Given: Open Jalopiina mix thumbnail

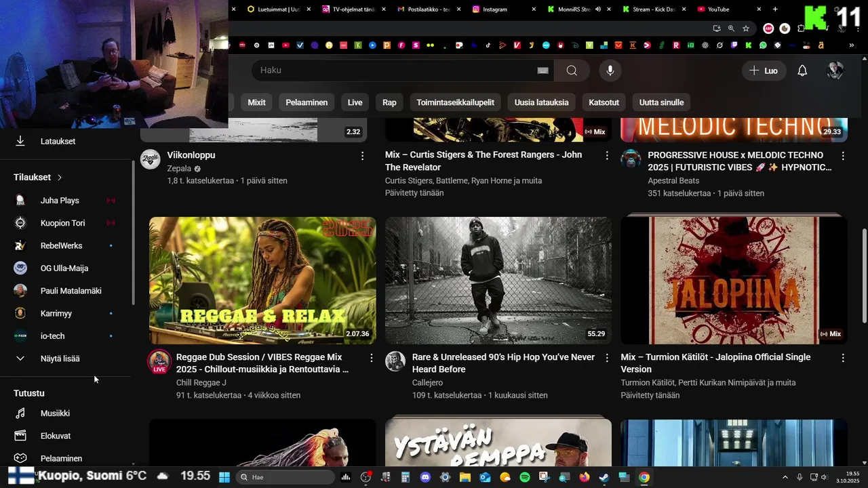Looking at the screenshot, I should tap(734, 281).
